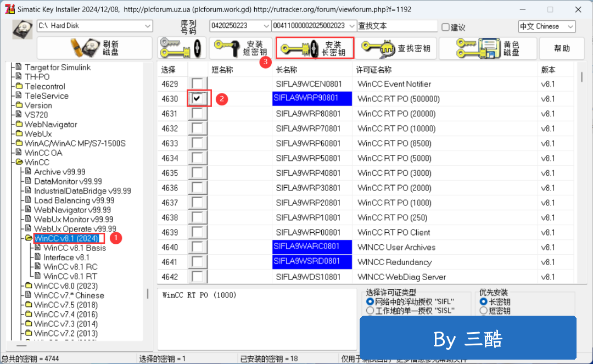
Task: Click the WinCC v7.* Chinese document icon
Action: (x=28, y=295)
